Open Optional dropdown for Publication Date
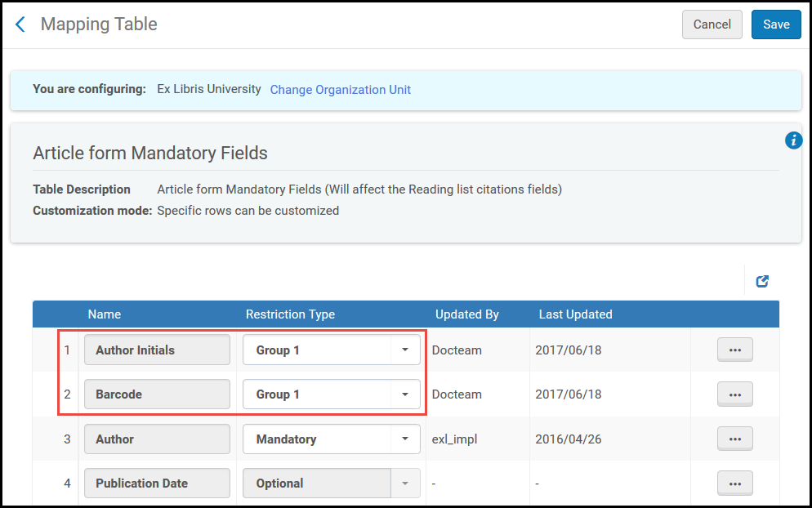This screenshot has height=508, width=812. click(332, 483)
